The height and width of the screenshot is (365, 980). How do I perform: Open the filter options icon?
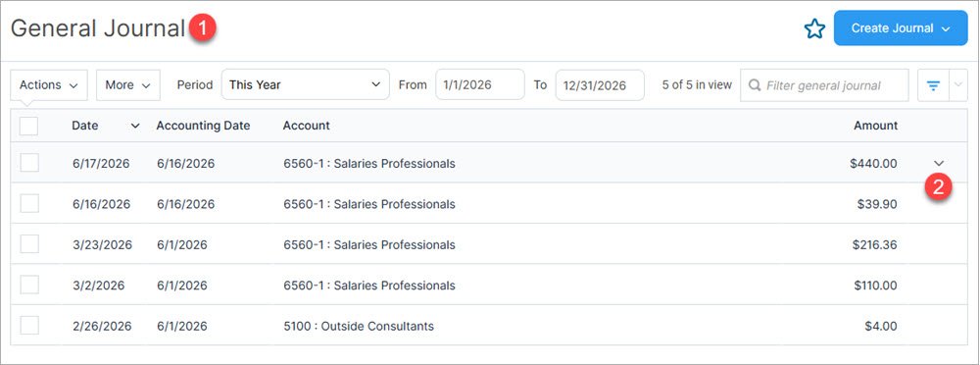coord(933,85)
